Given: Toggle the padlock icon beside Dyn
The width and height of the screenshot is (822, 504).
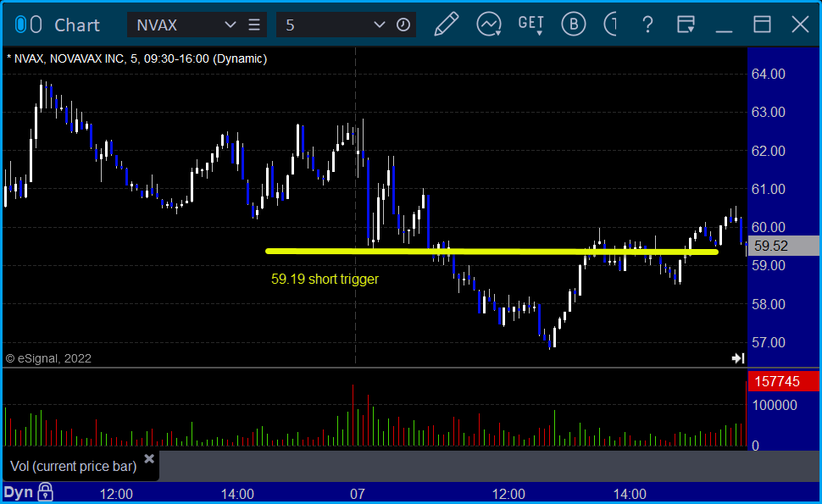Looking at the screenshot, I should coord(45,492).
